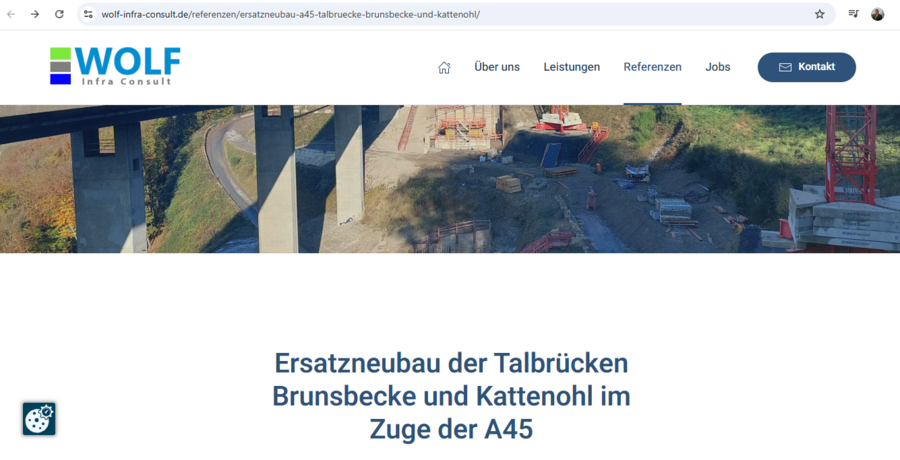Viewport: 900px width, 460px height.
Task: Go to the homepage via the house icon
Action: (444, 67)
